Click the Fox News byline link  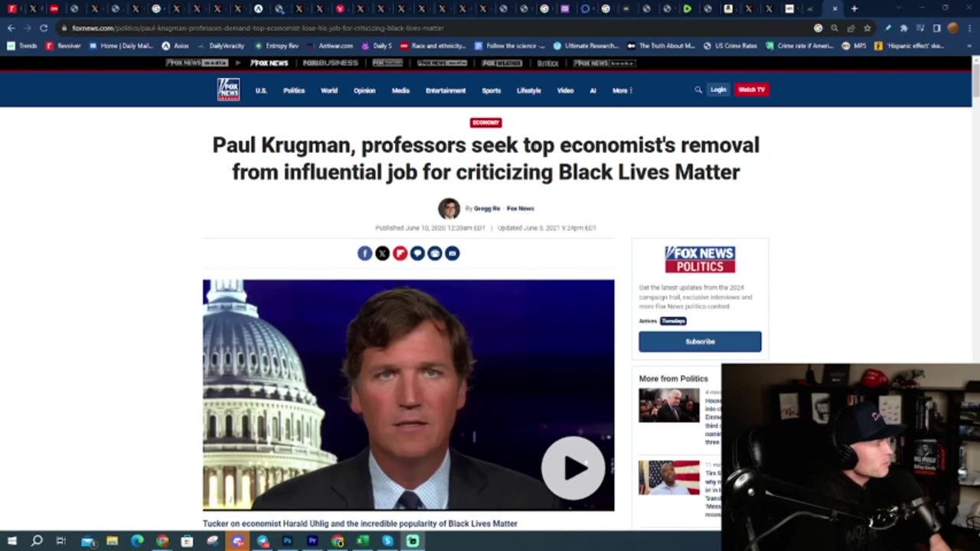pyautogui.click(x=520, y=208)
